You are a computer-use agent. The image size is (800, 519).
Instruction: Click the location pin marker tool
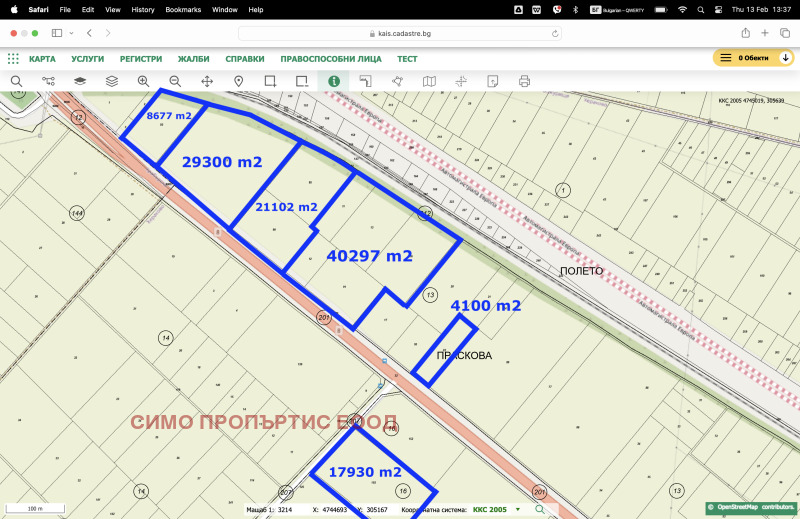[x=239, y=81]
